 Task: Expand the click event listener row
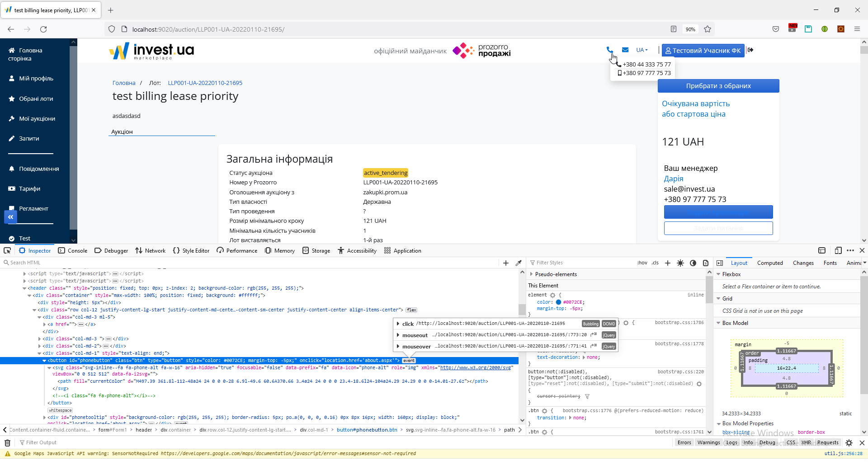point(398,324)
